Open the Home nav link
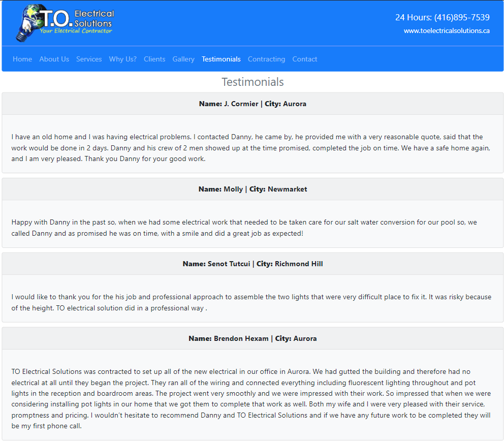The height and width of the screenshot is (443, 504). coord(22,59)
